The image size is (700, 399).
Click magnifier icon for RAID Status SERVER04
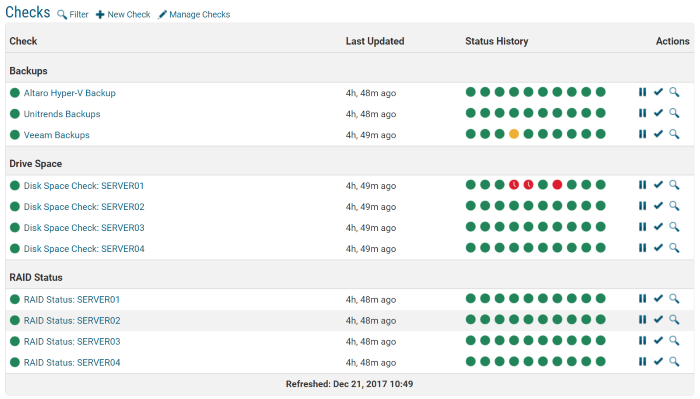(674, 362)
